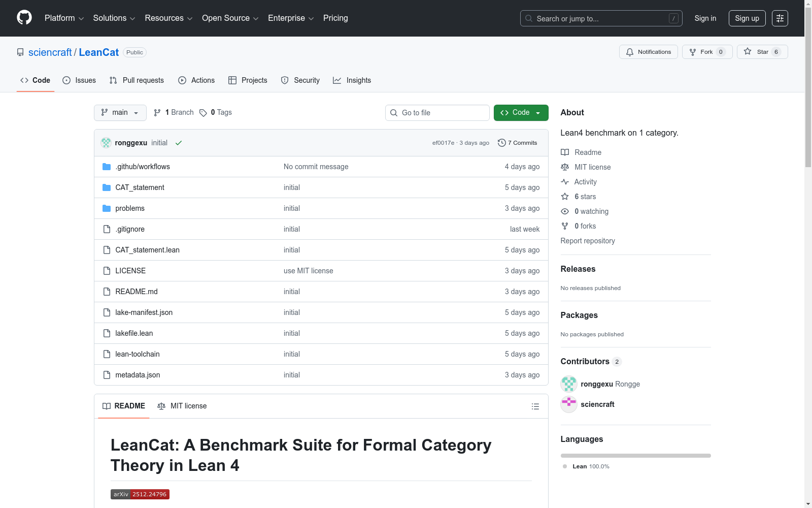
Task: Open ronggexu contributor avatar
Action: pos(569,384)
